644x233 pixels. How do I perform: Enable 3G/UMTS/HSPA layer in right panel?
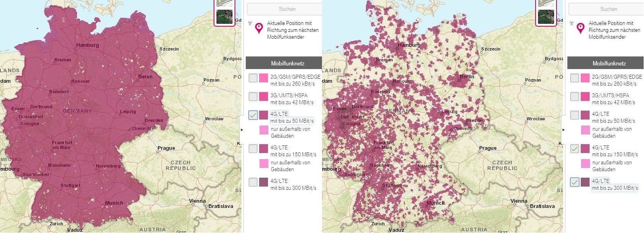click(575, 97)
